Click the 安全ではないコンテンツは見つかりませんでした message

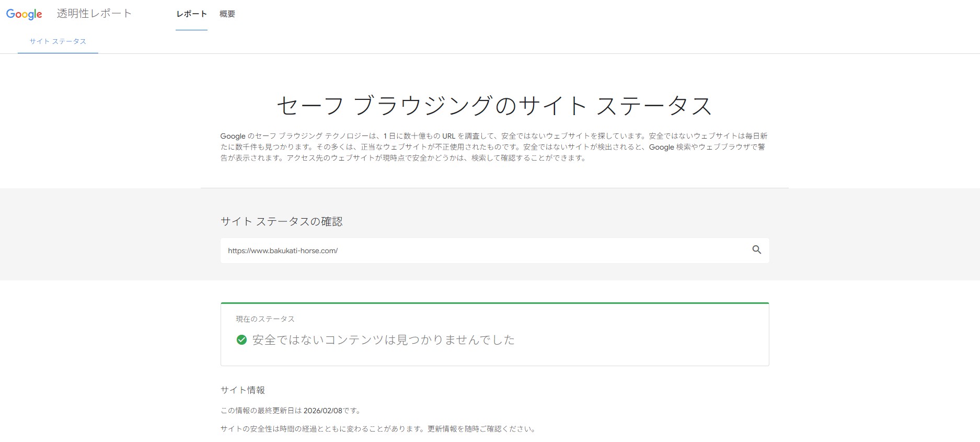(383, 340)
